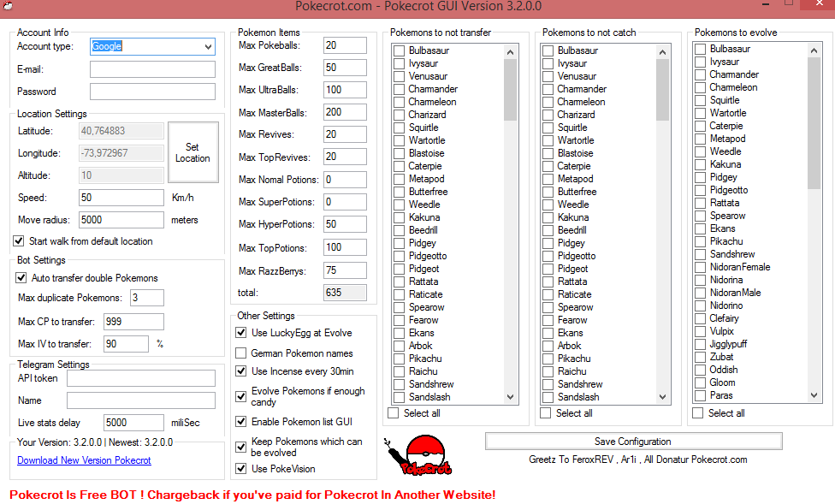Click the Max GreatBalls field
Image resolution: width=835 pixels, height=504 pixels.
pyautogui.click(x=345, y=68)
